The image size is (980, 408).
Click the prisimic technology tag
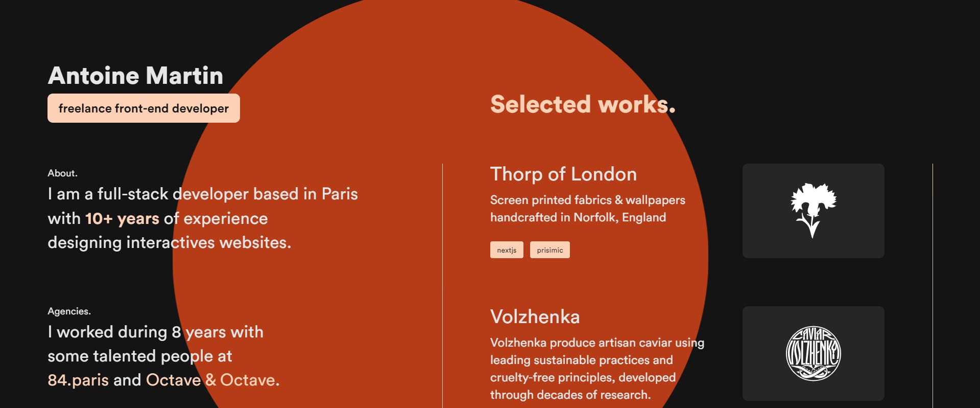coord(549,250)
